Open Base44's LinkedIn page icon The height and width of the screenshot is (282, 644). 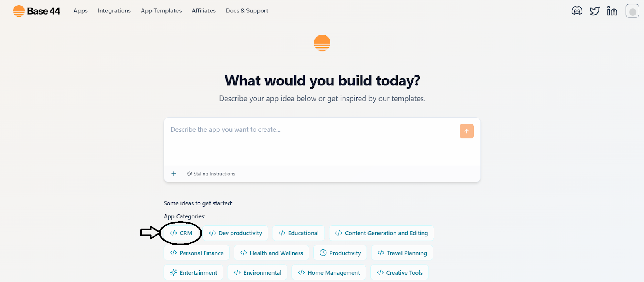point(612,11)
